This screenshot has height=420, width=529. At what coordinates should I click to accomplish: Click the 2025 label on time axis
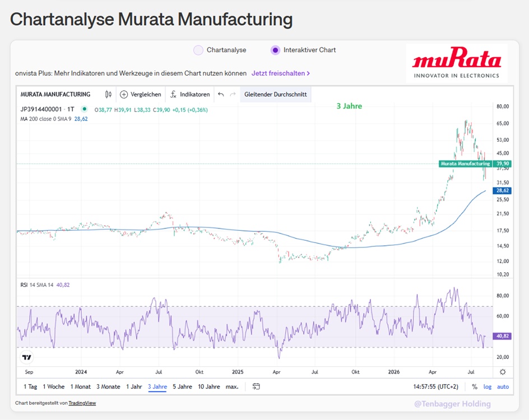point(238,372)
